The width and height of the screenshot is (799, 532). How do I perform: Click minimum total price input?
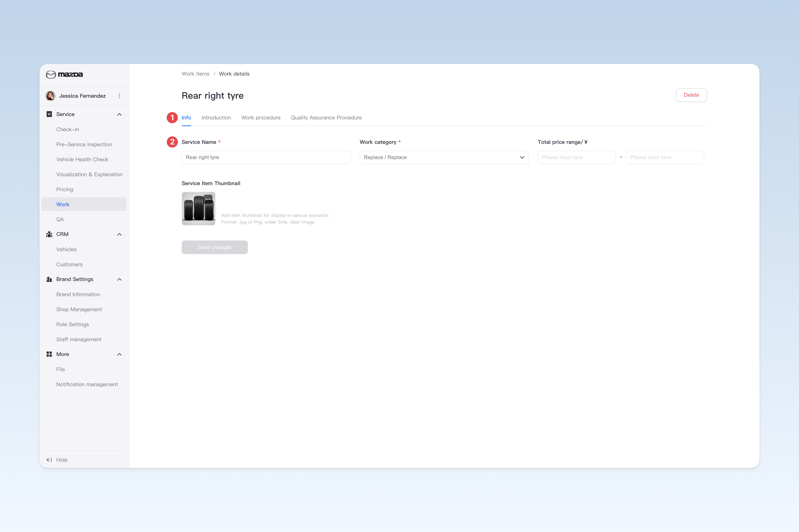pyautogui.click(x=576, y=157)
